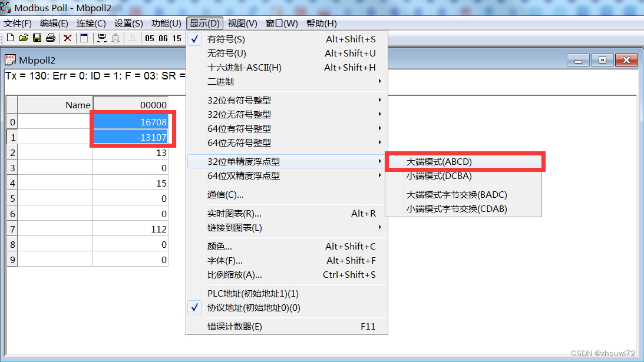
Task: Open the 通信(C)... menu entry
Action: (x=287, y=195)
